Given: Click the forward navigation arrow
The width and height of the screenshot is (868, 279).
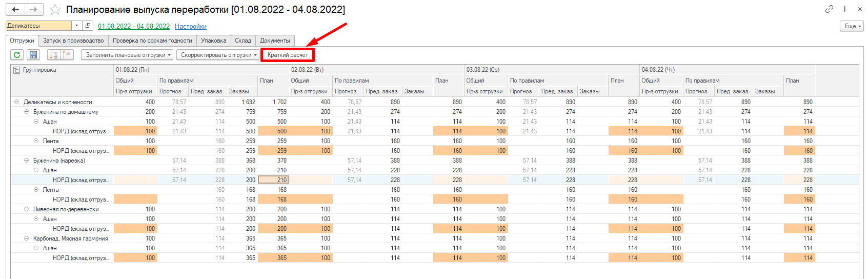Looking at the screenshot, I should (x=34, y=10).
